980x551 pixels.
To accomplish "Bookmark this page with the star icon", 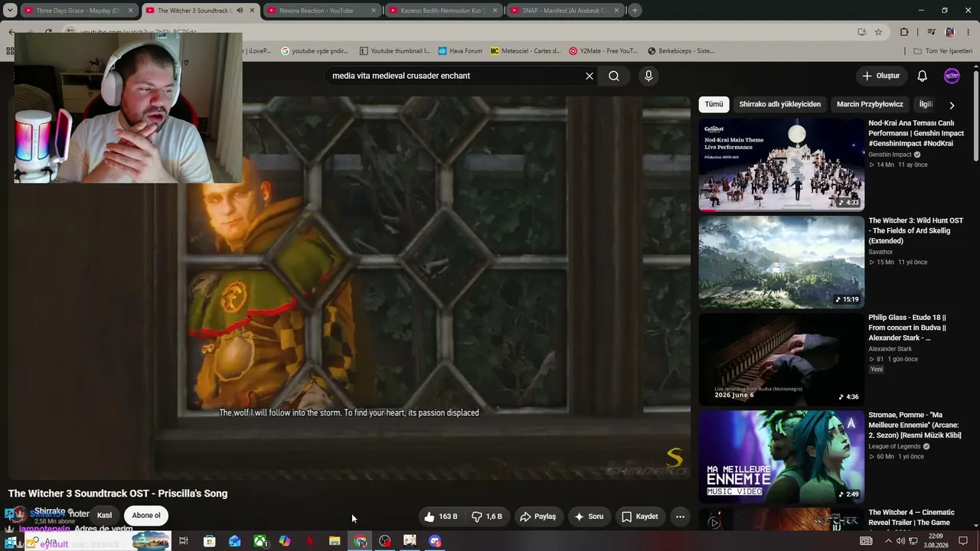I will point(878,32).
